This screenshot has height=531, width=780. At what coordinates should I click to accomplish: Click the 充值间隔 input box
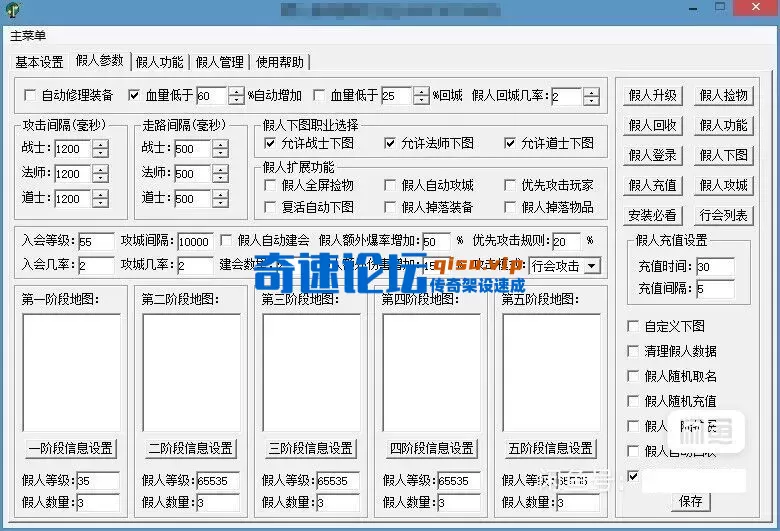click(715, 289)
